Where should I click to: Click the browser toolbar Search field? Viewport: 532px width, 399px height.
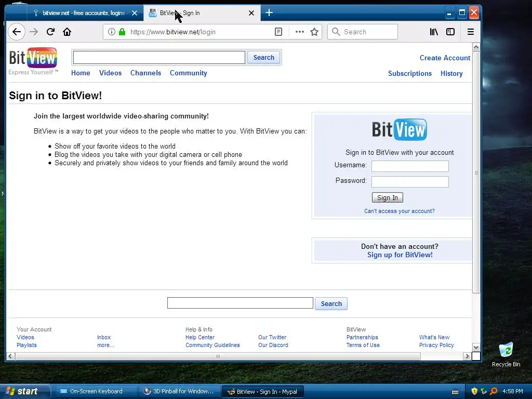coord(362,32)
